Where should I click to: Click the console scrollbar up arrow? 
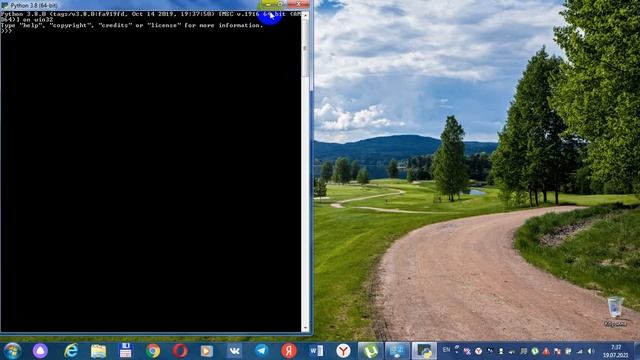pos(305,15)
